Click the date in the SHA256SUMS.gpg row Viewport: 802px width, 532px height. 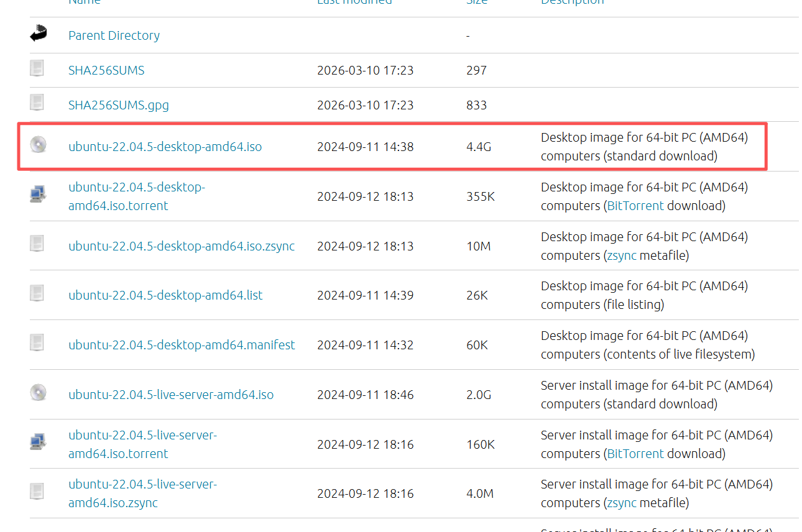tap(365, 105)
